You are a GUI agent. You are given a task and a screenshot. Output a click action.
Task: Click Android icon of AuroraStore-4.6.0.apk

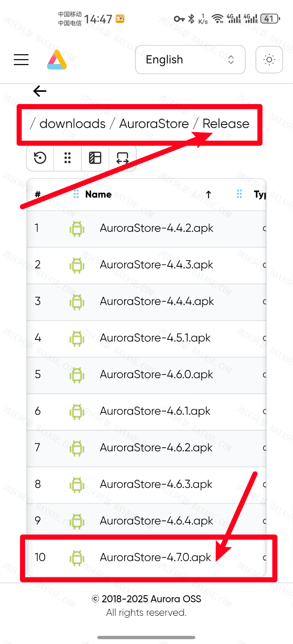tap(77, 375)
